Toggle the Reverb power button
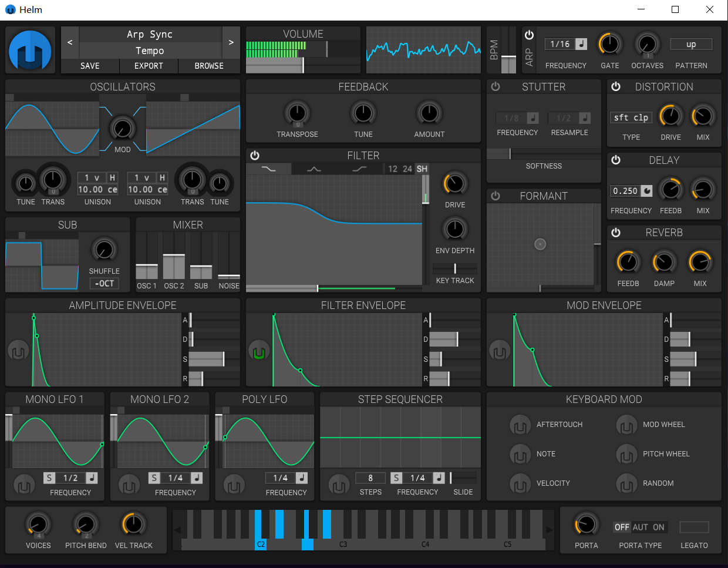This screenshot has height=568, width=728. [x=616, y=233]
